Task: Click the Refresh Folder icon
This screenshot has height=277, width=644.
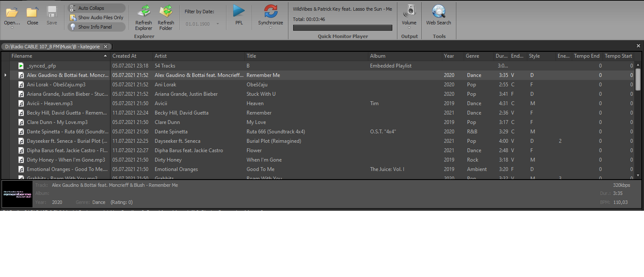Action: point(166,12)
